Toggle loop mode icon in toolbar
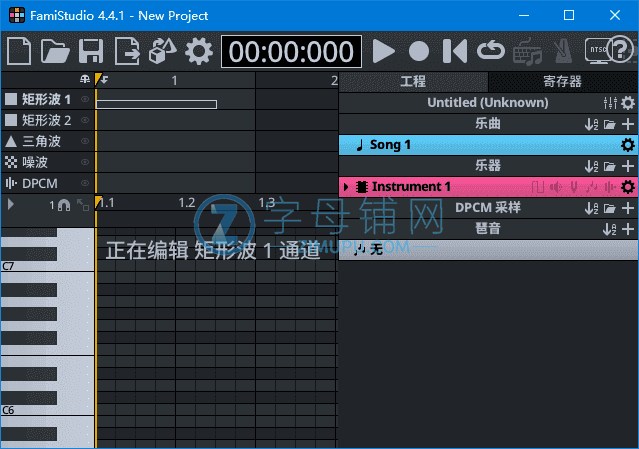The width and height of the screenshot is (639, 449). (x=490, y=51)
